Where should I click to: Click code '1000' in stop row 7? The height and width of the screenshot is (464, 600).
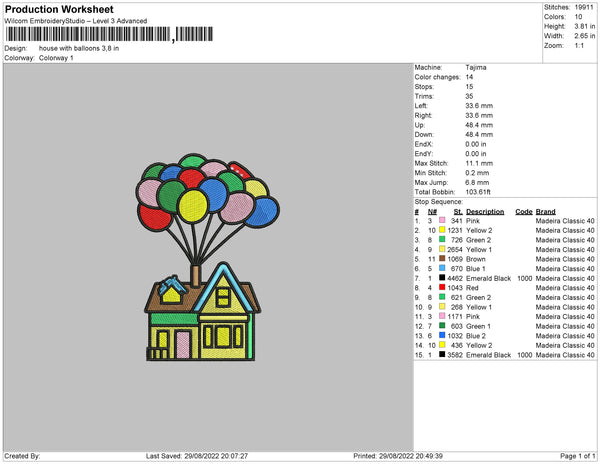click(525, 278)
